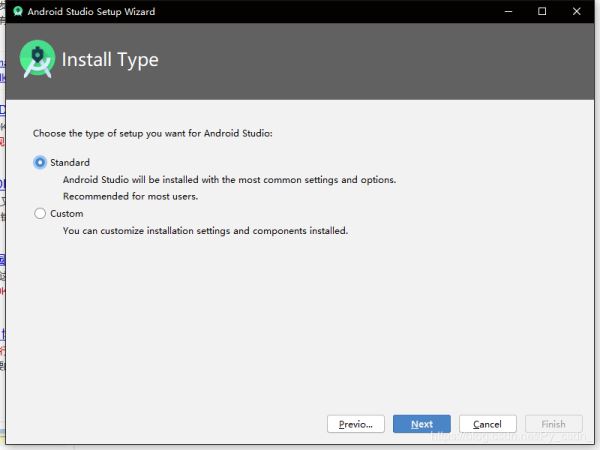Screen dimensions: 600x450
Task: Cancel the setup wizard
Action: click(x=487, y=424)
